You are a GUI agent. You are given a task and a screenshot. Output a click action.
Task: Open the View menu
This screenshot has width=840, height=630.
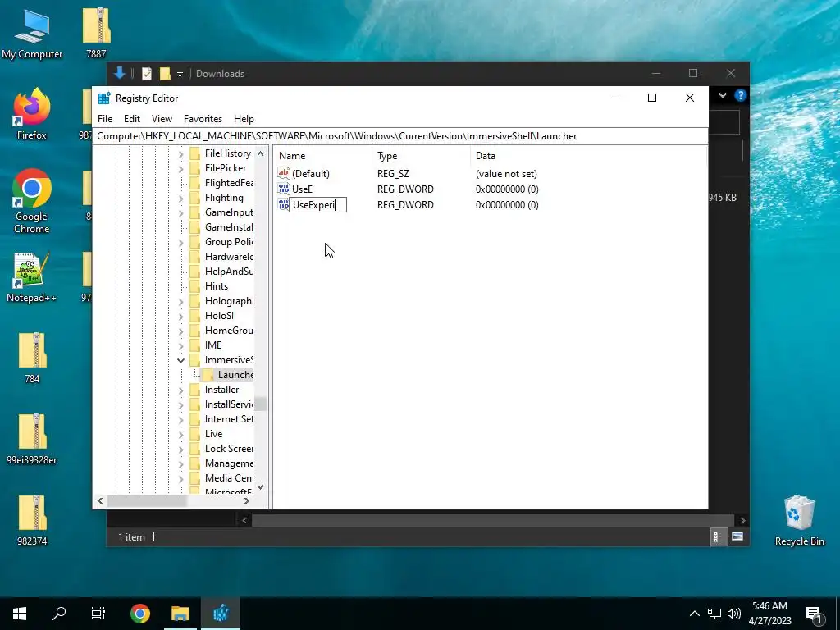tap(162, 119)
